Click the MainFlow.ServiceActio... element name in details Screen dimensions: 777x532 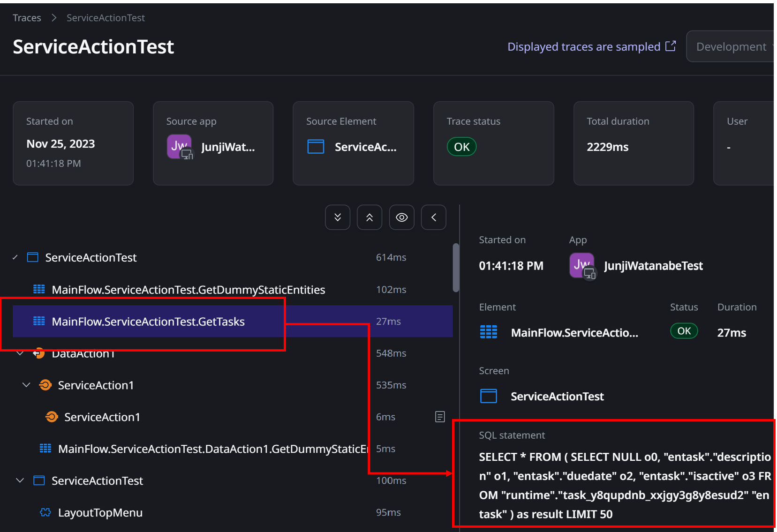point(574,333)
